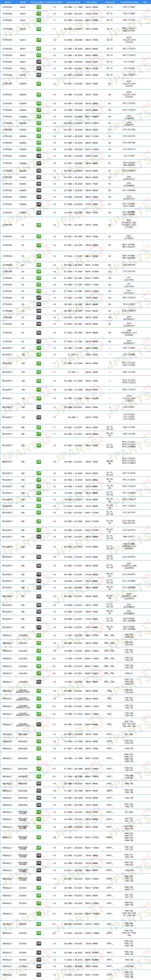Click the Oznaczenie silnika column header

pyautogui.click(x=129, y=2)
